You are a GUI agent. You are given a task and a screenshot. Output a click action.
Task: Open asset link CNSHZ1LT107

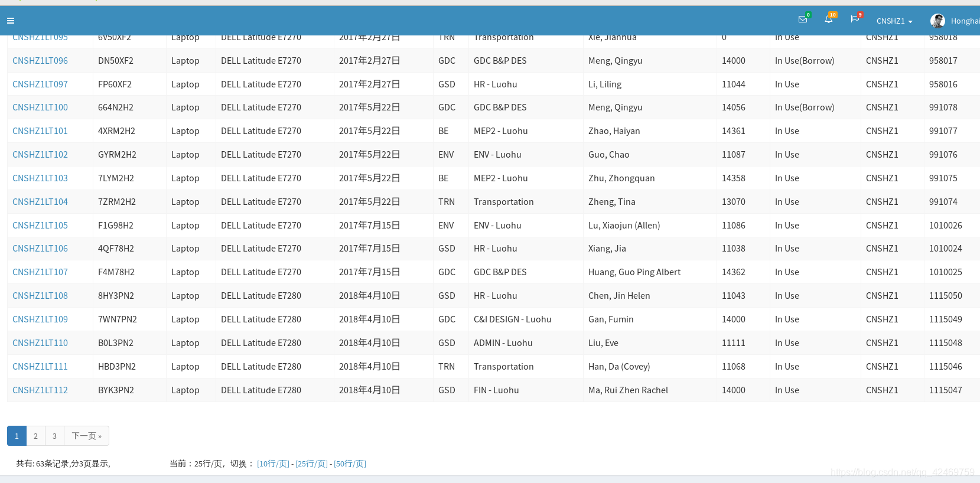tap(40, 272)
